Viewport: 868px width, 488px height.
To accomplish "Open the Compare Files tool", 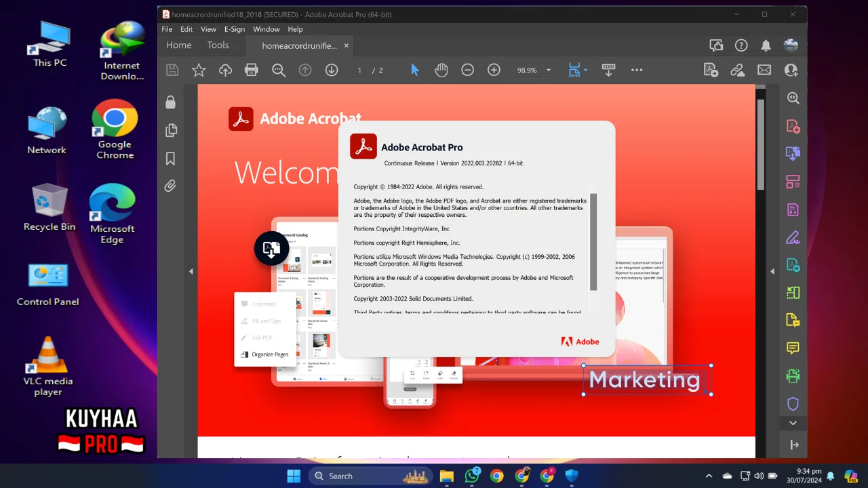I will pyautogui.click(x=793, y=293).
